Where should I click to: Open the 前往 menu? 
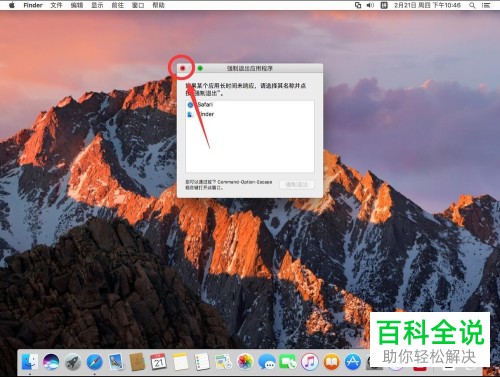coord(118,5)
